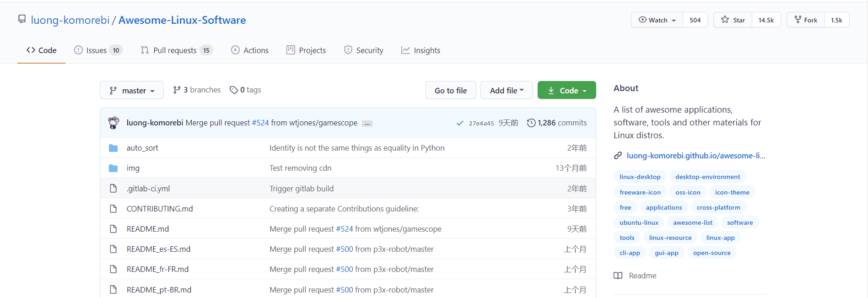Click the git branch icon beside 3 branches
868x298 pixels.
177,90
